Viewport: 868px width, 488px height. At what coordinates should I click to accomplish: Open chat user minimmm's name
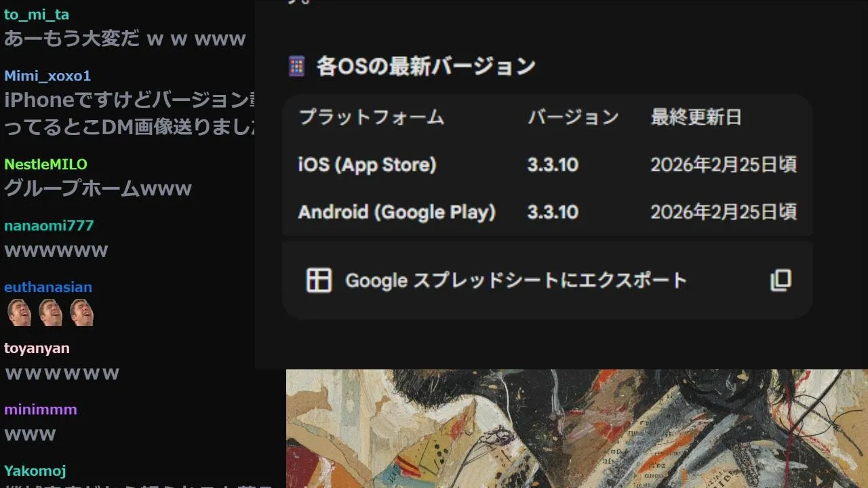tap(41, 409)
